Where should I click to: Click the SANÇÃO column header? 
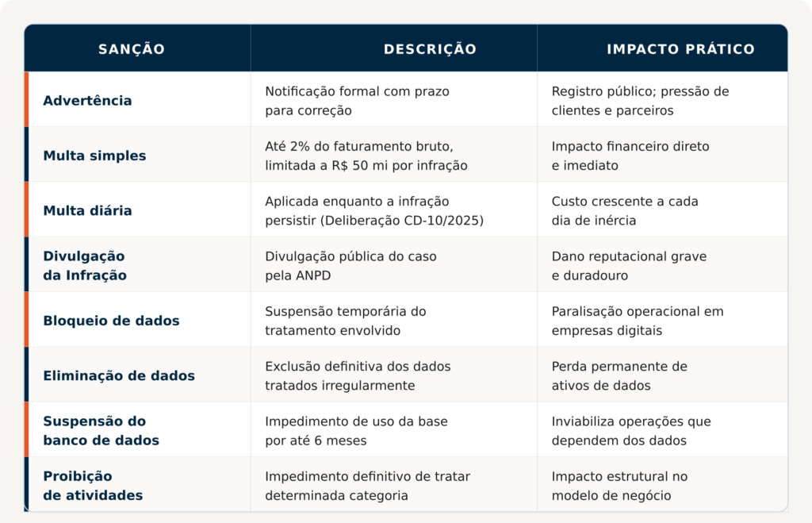(x=132, y=49)
